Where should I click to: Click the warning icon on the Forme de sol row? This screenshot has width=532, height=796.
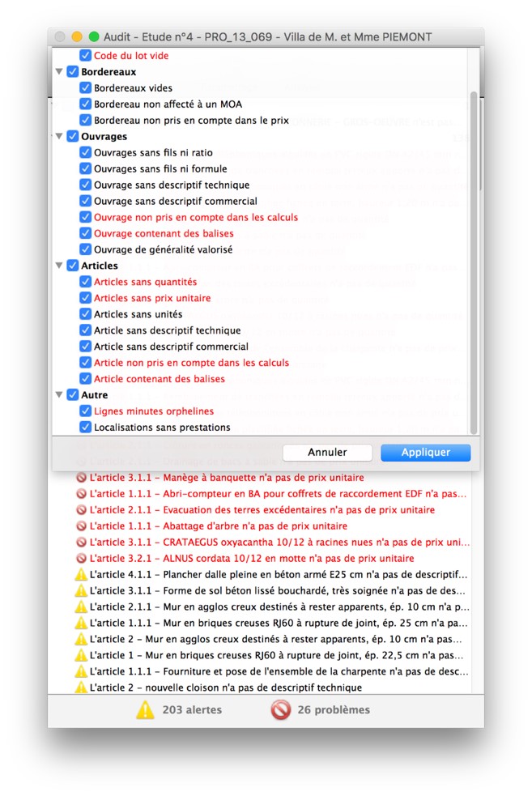pyautogui.click(x=81, y=591)
